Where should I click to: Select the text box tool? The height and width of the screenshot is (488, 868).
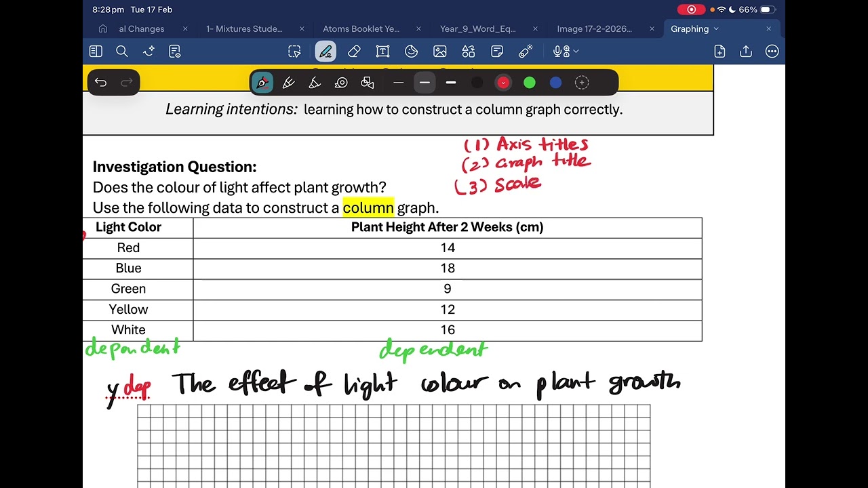click(382, 52)
